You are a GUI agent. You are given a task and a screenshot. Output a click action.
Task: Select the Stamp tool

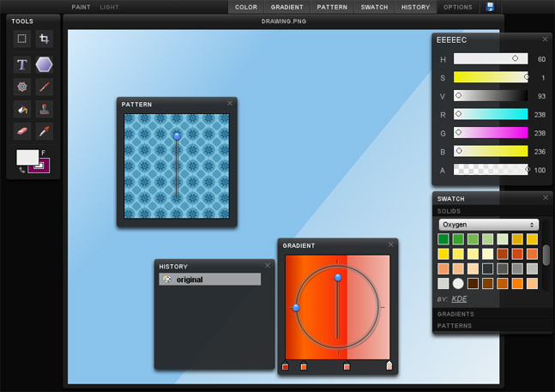[x=45, y=109]
